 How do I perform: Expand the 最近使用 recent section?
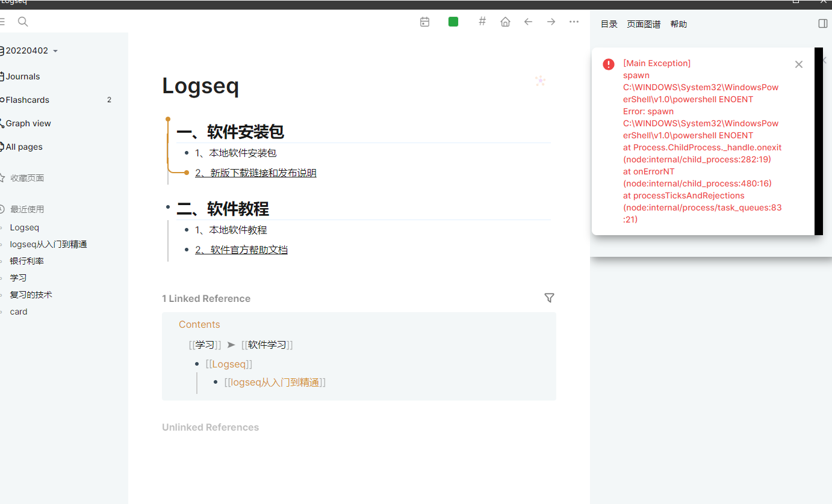[x=27, y=209]
